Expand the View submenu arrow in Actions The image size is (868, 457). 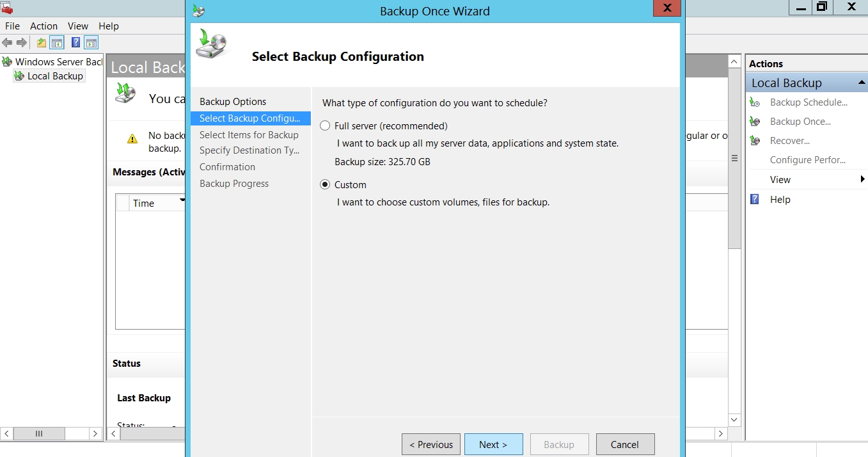tap(863, 180)
